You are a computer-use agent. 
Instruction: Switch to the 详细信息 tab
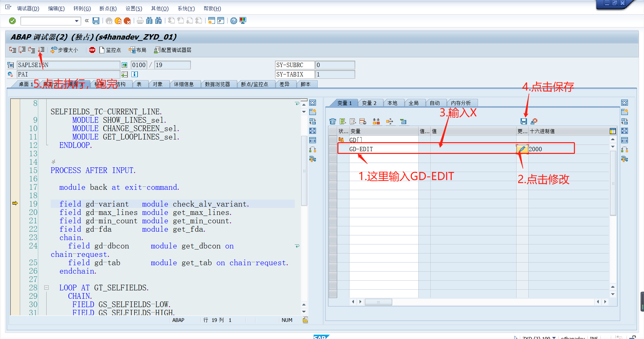coord(184,84)
